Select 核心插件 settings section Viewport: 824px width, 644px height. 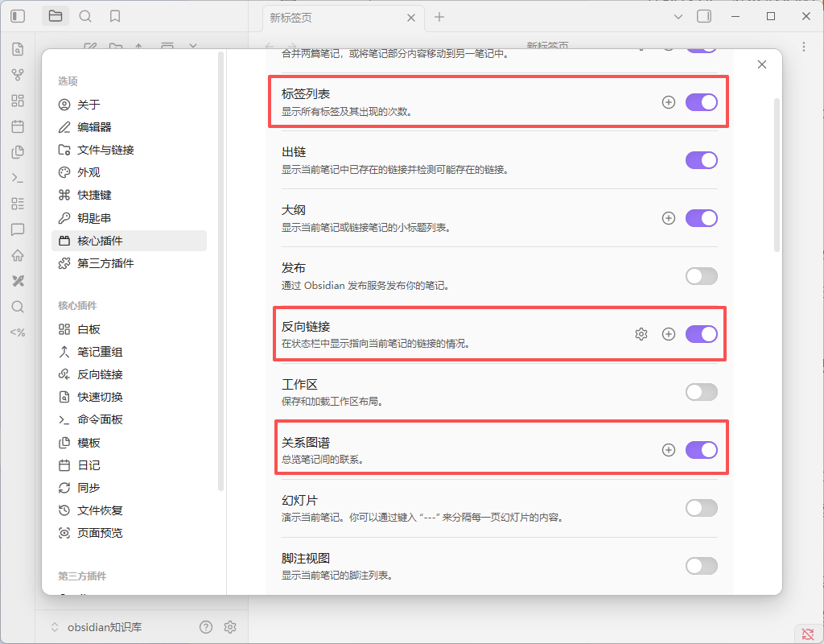click(x=130, y=241)
